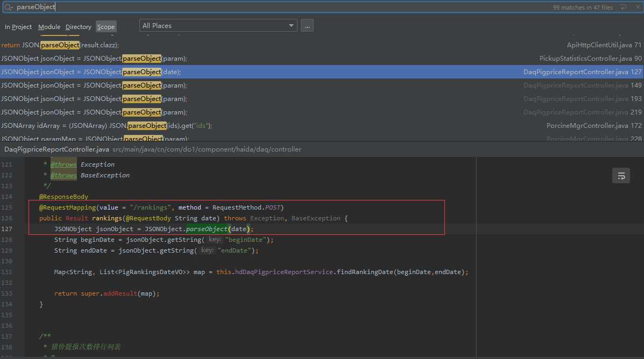Click line number 131 in preview gutter
Viewport: 644px width, 359px height.
point(6,272)
